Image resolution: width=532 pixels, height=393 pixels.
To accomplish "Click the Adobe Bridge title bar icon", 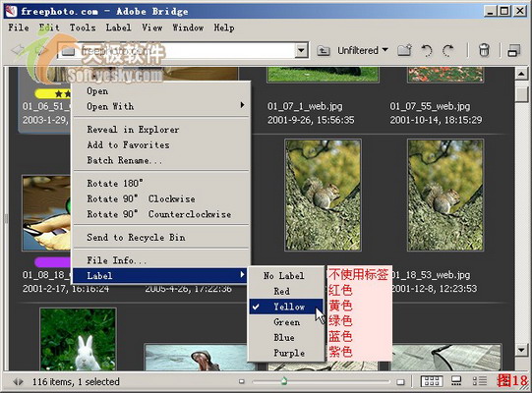I will 11,11.
